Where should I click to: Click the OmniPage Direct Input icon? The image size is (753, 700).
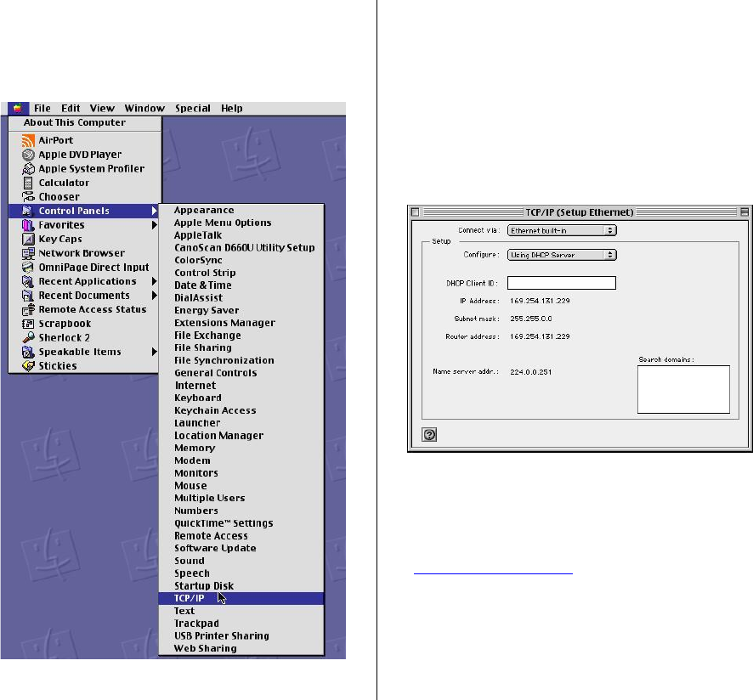click(x=28, y=268)
